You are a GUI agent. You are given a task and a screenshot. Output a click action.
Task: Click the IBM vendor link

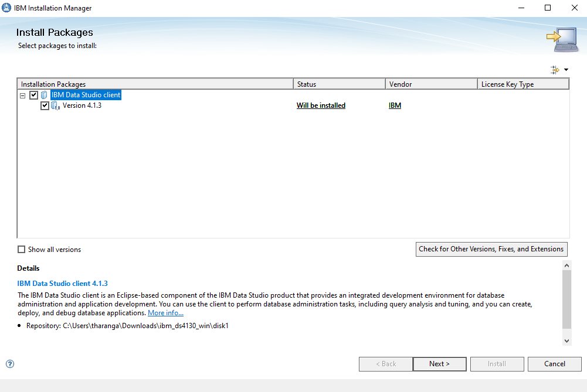395,105
